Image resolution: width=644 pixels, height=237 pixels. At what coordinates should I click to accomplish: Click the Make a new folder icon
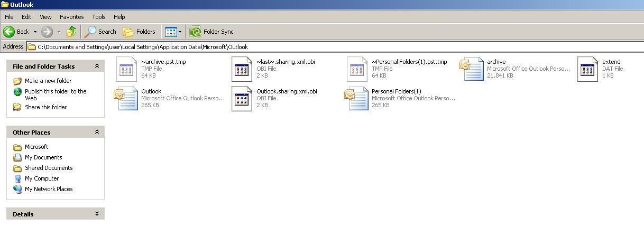click(x=17, y=81)
